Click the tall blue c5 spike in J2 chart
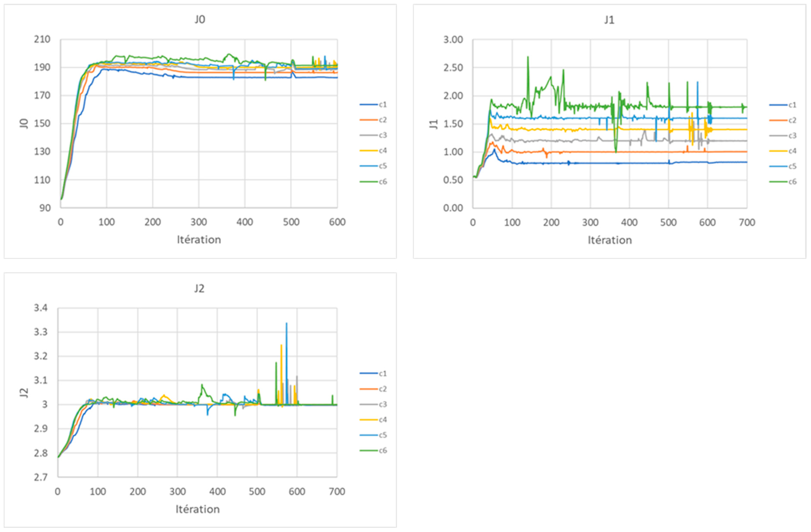Screen dimensions: 811x532 [x=286, y=341]
